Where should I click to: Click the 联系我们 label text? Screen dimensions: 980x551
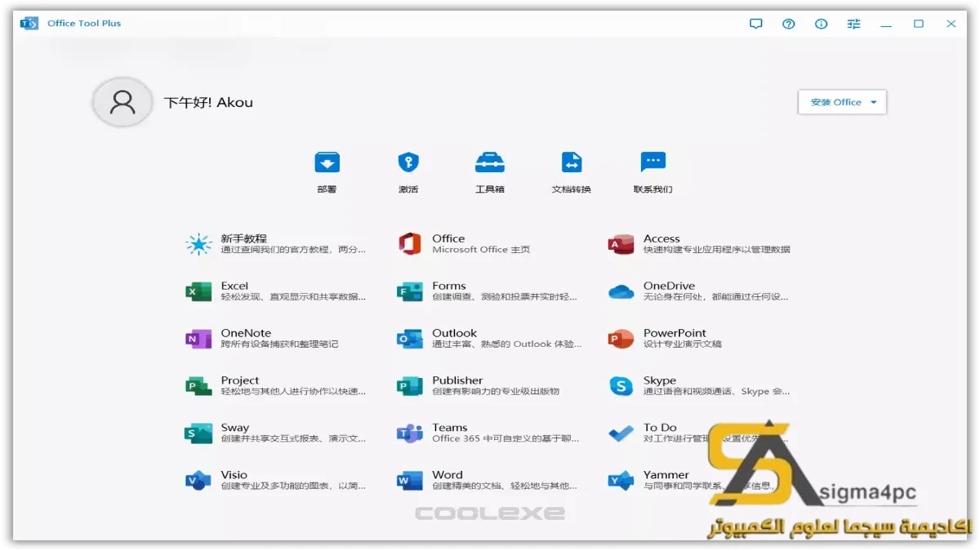[653, 189]
